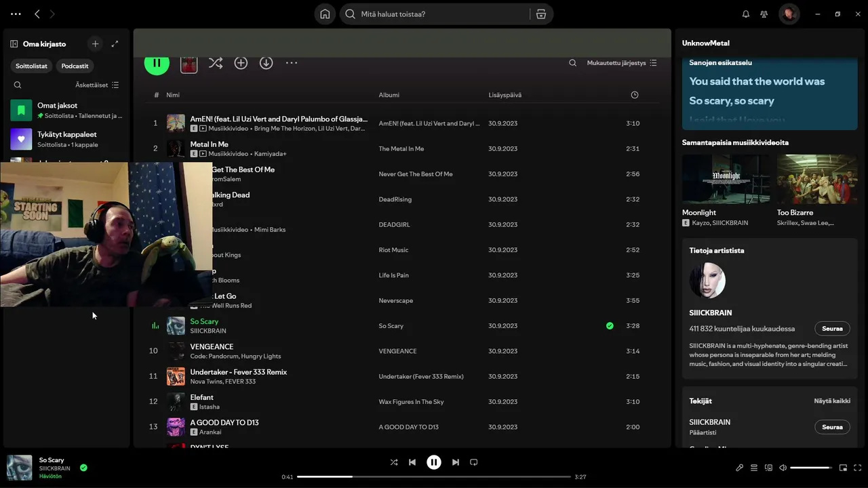The height and width of the screenshot is (488, 868).
Task: Toggle the saved checkmark in now playing bar
Action: coord(83,468)
